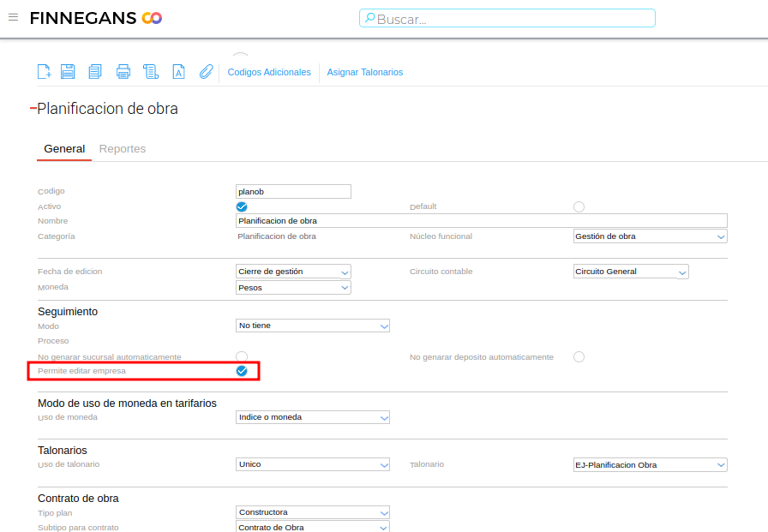
Task: Click the Talonarios section heading
Action: [63, 451]
